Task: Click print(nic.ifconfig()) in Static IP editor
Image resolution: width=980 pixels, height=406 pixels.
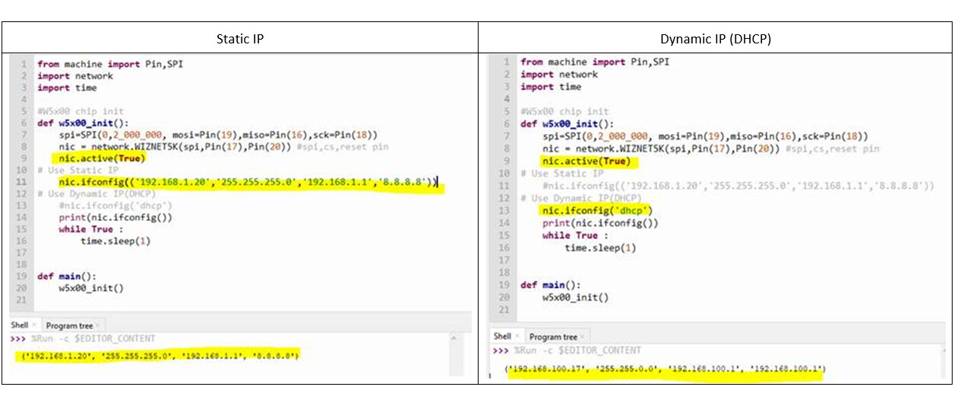Action: point(115,218)
